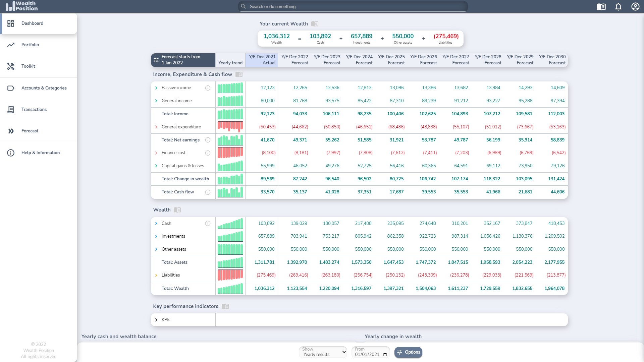Click the search or do something field
This screenshot has width=644, height=362.
tap(353, 6)
